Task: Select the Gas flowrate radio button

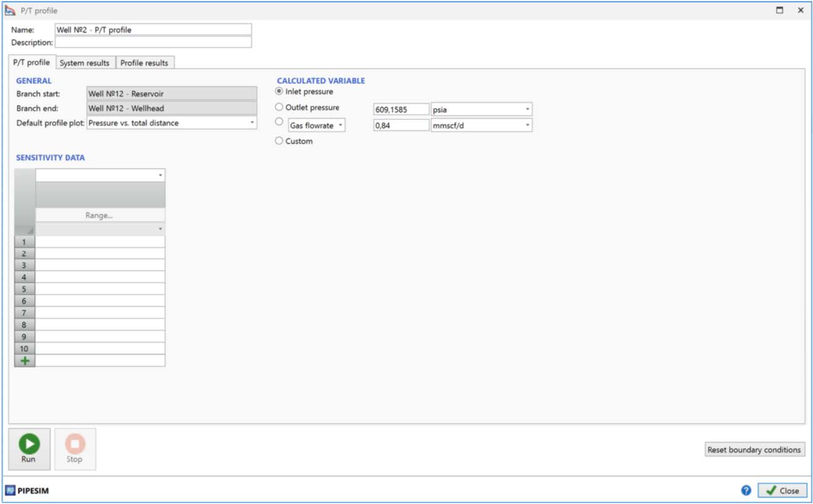Action: (279, 122)
